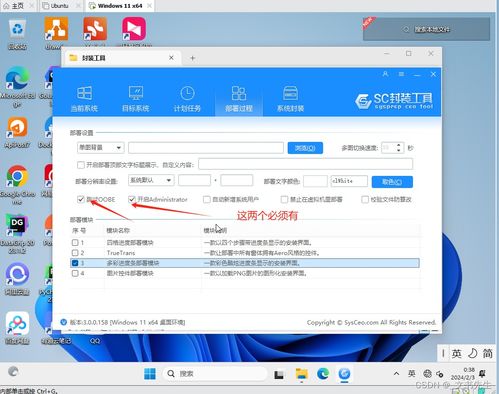Click the 浏览 browse button
The image size is (499, 394).
[305, 148]
